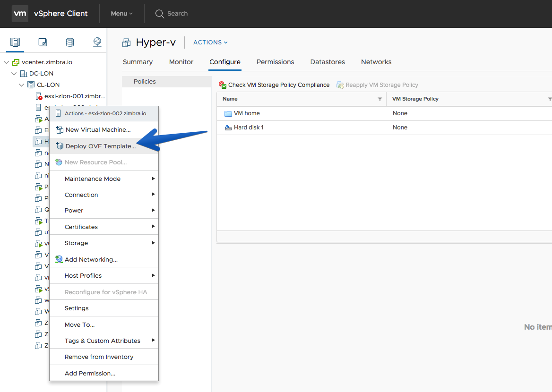552x392 pixels.
Task: Select Add Networking menu entry
Action: pos(104,259)
